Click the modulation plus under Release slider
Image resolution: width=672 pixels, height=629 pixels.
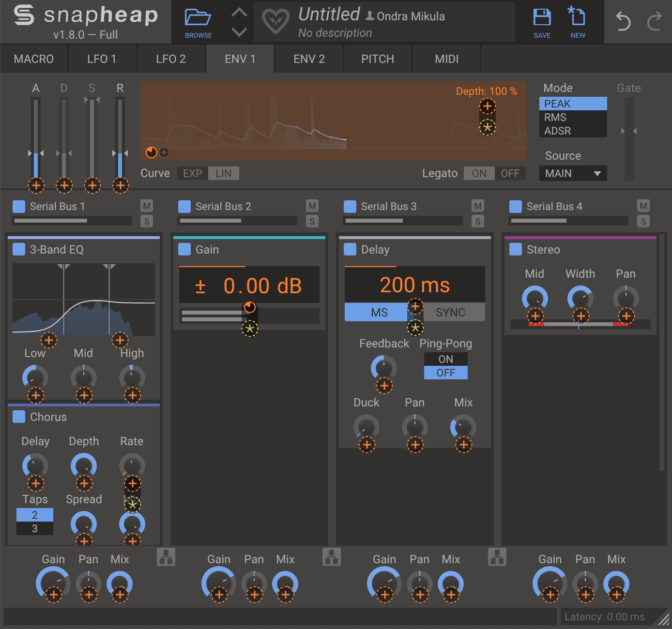tap(120, 185)
